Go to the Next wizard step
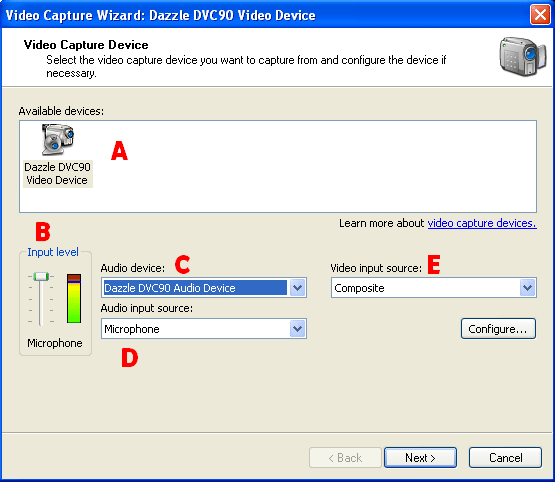Image resolution: width=555 pixels, height=482 pixels. point(420,458)
